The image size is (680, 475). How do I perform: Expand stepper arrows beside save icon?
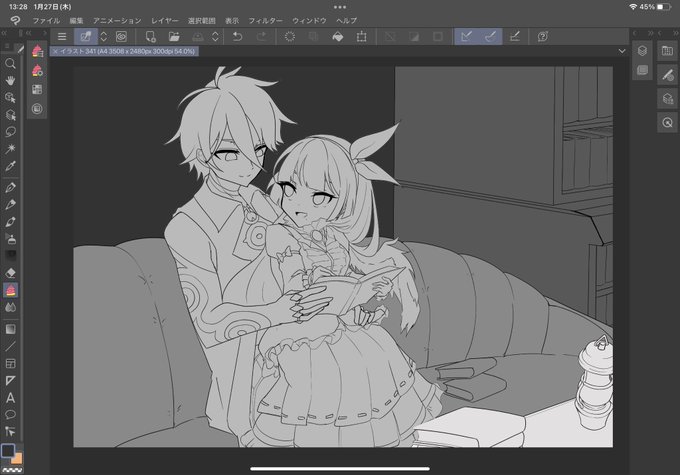pyautogui.click(x=216, y=36)
